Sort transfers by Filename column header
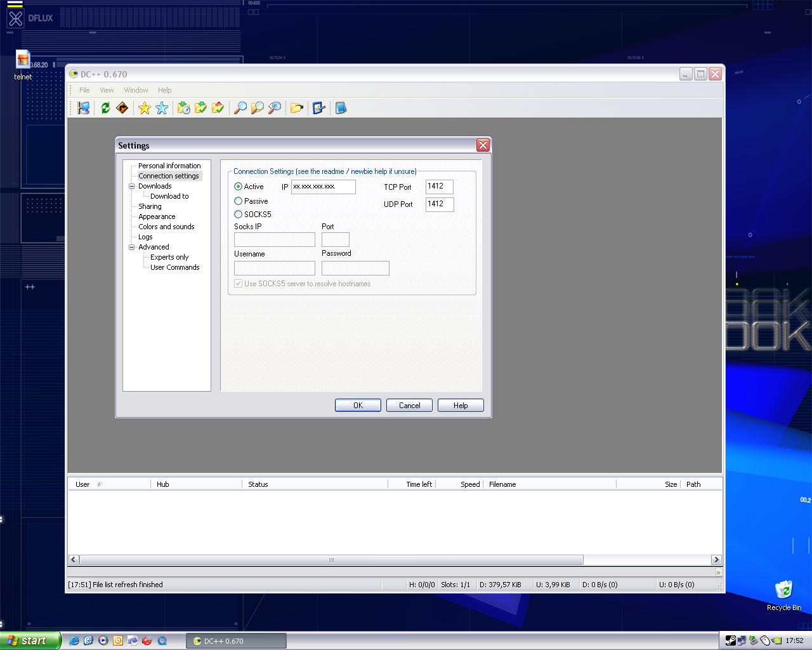 coord(549,484)
